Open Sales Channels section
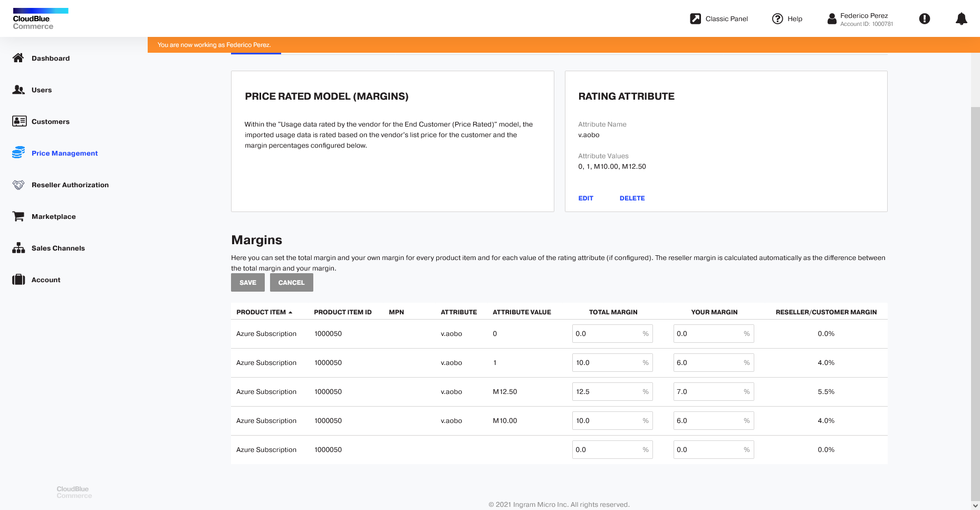The height and width of the screenshot is (510, 980). [x=58, y=248]
